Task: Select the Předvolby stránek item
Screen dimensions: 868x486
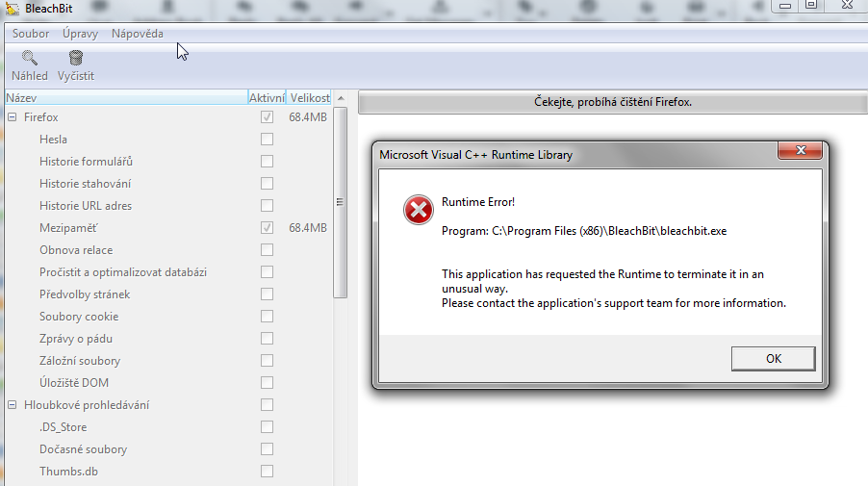Action: click(85, 294)
